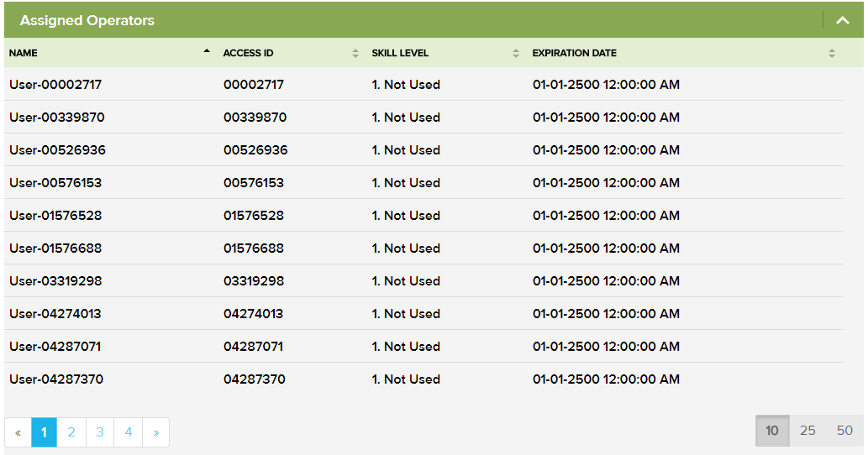Go to the previous page arrow
The width and height of the screenshot is (868, 455).
coord(18,432)
